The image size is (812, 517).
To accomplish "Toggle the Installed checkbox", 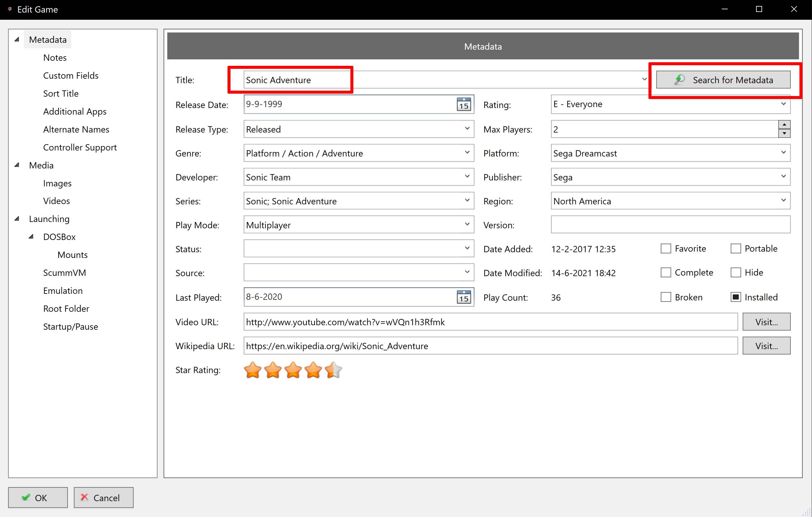I will pyautogui.click(x=735, y=297).
